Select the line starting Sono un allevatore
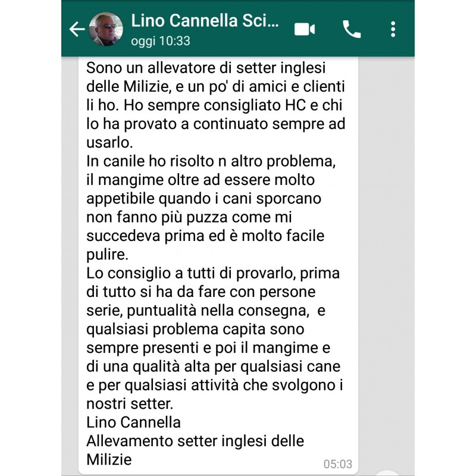Image resolution: width=476 pixels, height=476 pixels. point(206,68)
